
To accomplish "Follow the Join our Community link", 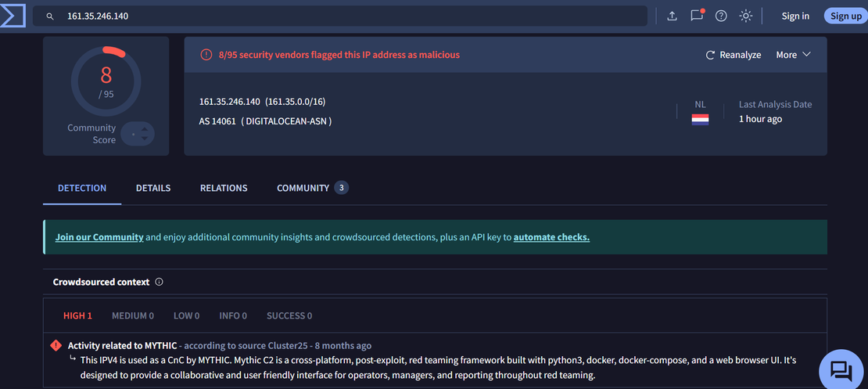I will pyautogui.click(x=99, y=237).
